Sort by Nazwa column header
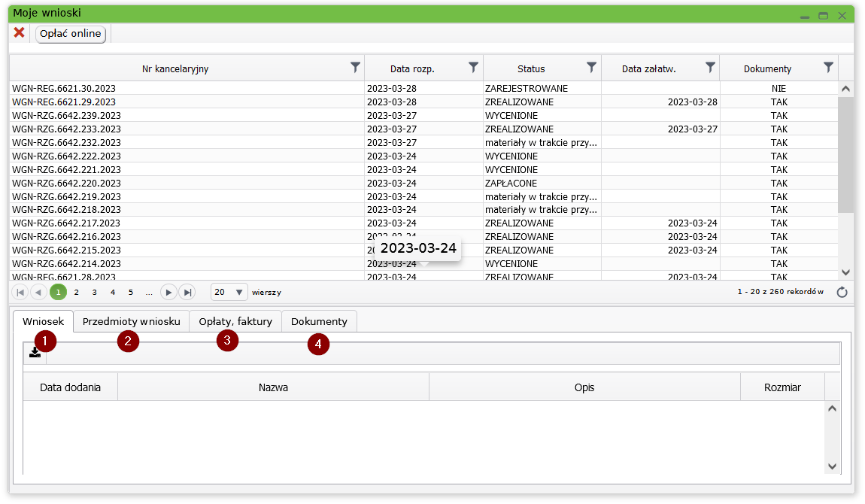 pyautogui.click(x=273, y=387)
